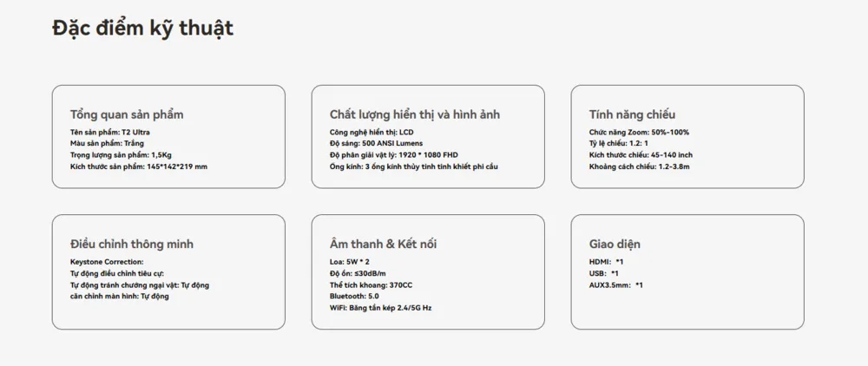
Task: Click the 'Giao diện' card title
Action: pos(615,244)
